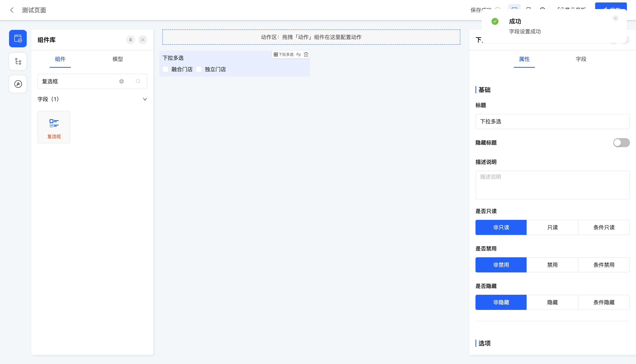The image size is (636, 364).
Task: Click the 描述说明 text area
Action: pos(552,185)
